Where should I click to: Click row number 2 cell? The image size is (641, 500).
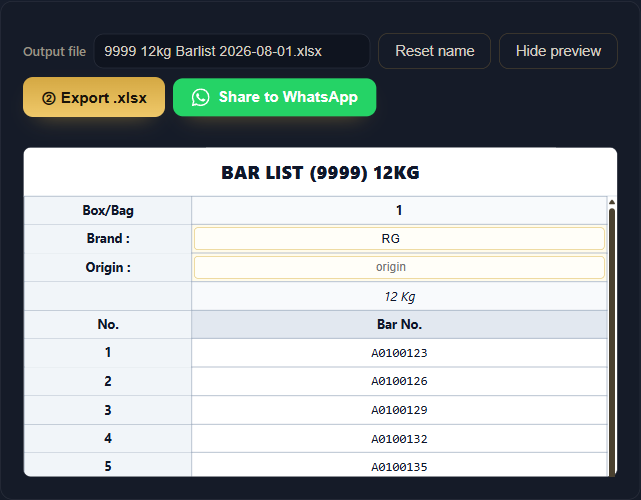(108, 381)
